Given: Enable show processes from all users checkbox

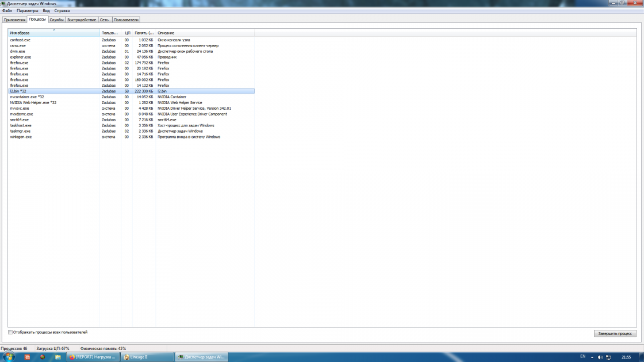Looking at the screenshot, I should pos(10,332).
